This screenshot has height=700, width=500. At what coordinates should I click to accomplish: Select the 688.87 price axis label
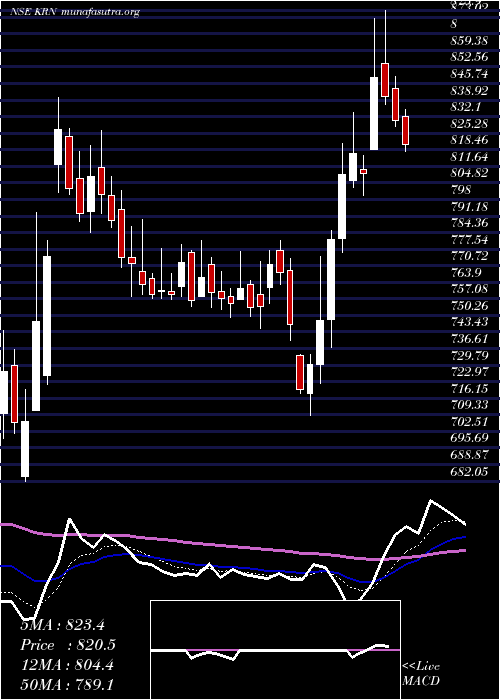click(468, 454)
